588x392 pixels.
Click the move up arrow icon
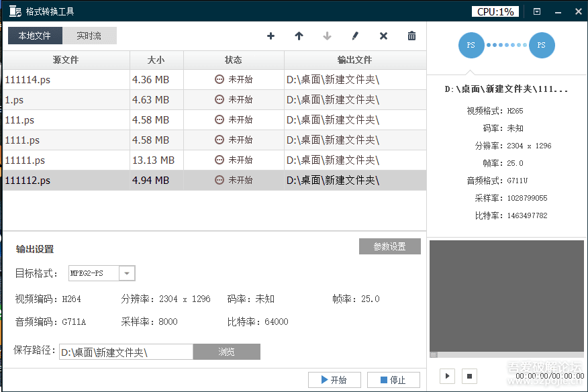coord(299,36)
